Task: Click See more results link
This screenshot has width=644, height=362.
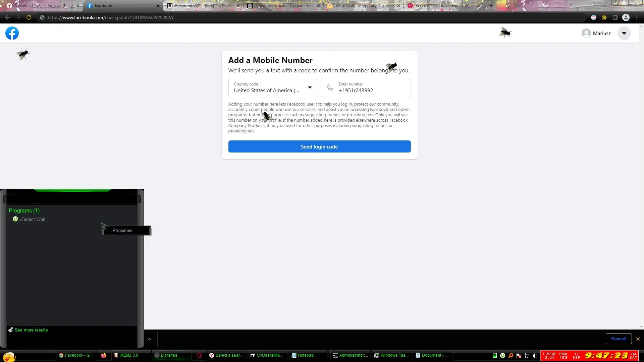Action: pyautogui.click(x=31, y=330)
